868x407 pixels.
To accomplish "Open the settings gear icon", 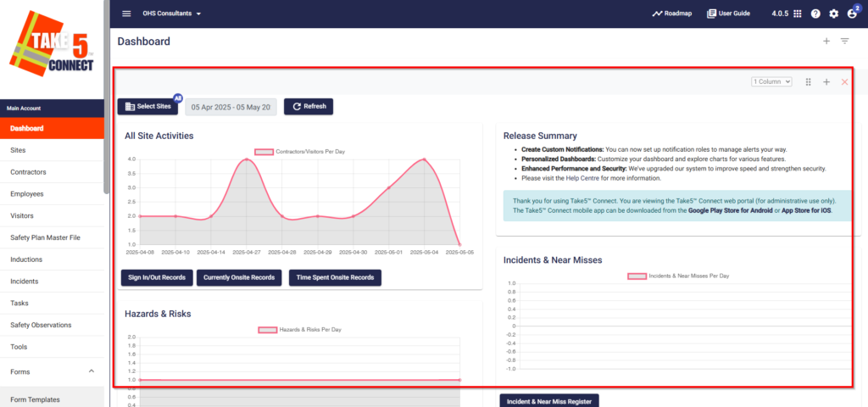I will point(834,14).
